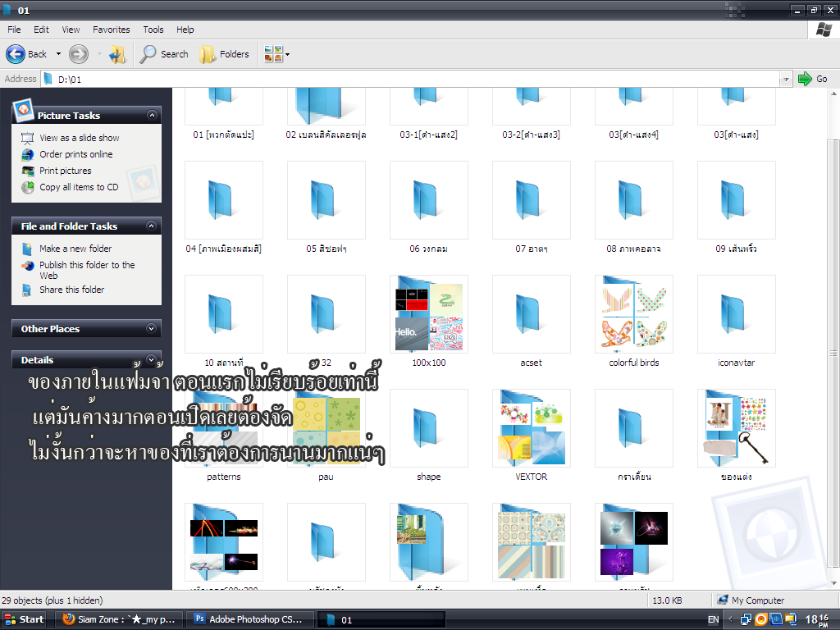This screenshot has width=840, height=630.
Task: Click Publish this folder to the Web
Action: 87,270
